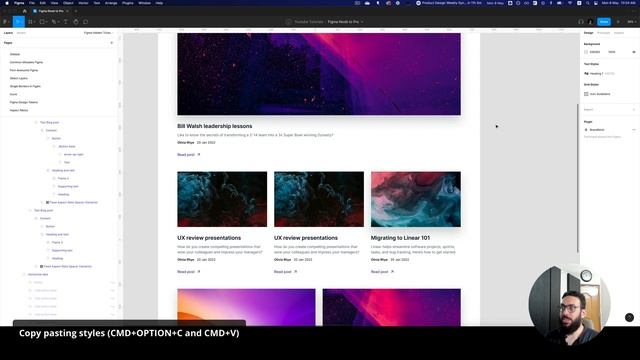Screen dimensions: 640x360
Task: Open the file name dropdown chevron
Action: click(x=362, y=22)
